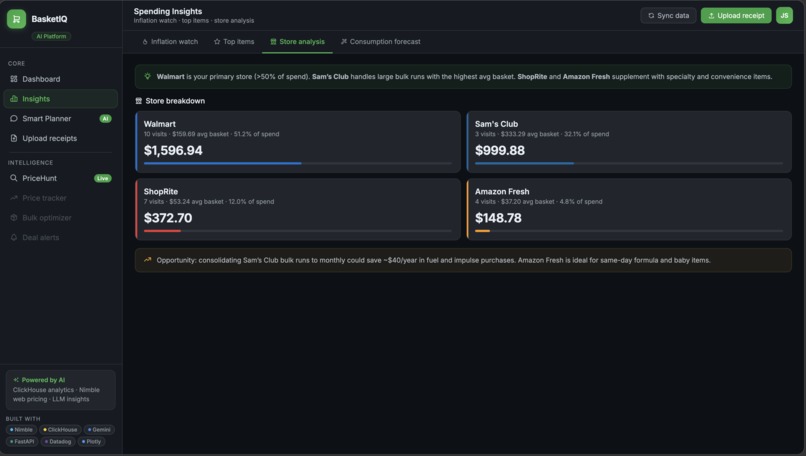Click the Consumption forecast tab icon
The image size is (806, 456).
tap(344, 42)
